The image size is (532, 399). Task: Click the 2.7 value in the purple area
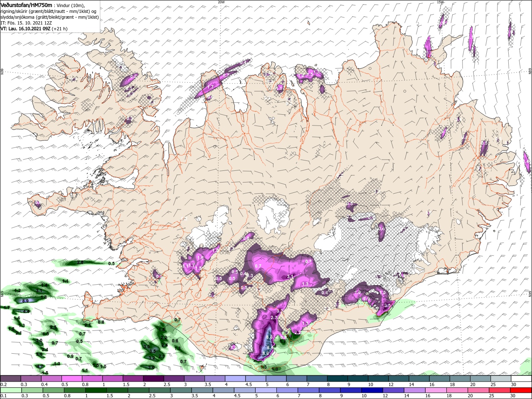click(273, 318)
